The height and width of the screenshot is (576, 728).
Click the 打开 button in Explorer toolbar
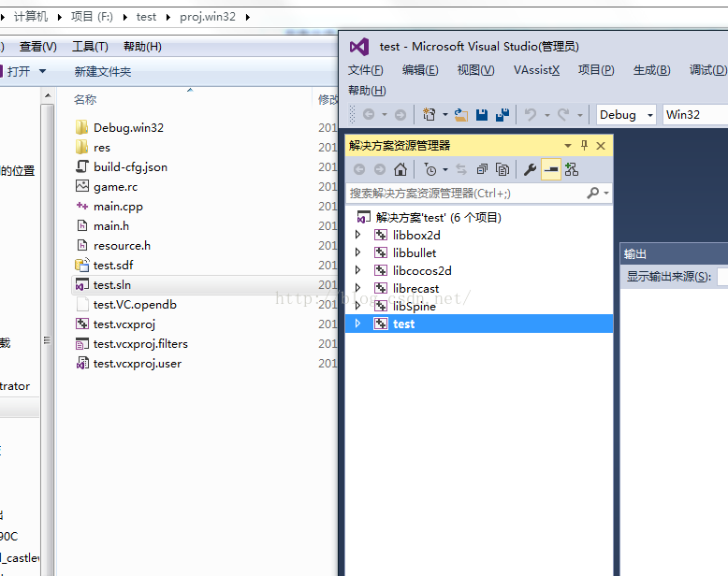click(x=19, y=71)
